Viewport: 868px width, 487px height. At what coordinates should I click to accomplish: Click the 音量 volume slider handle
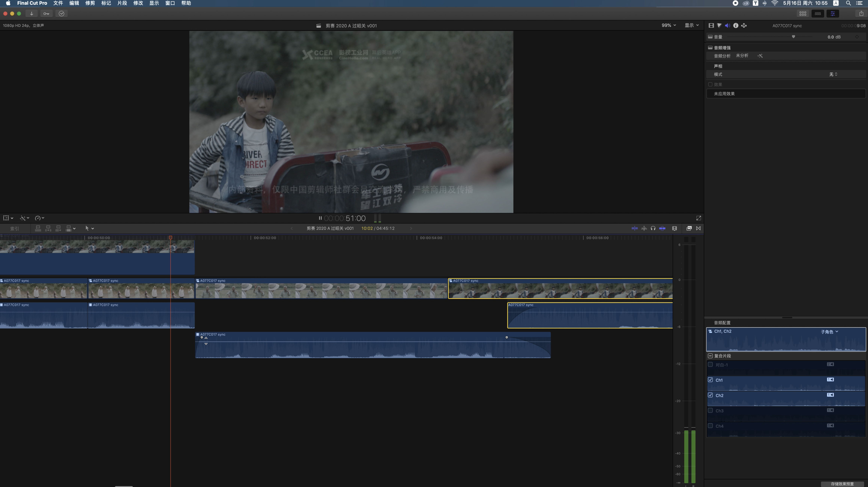point(793,37)
